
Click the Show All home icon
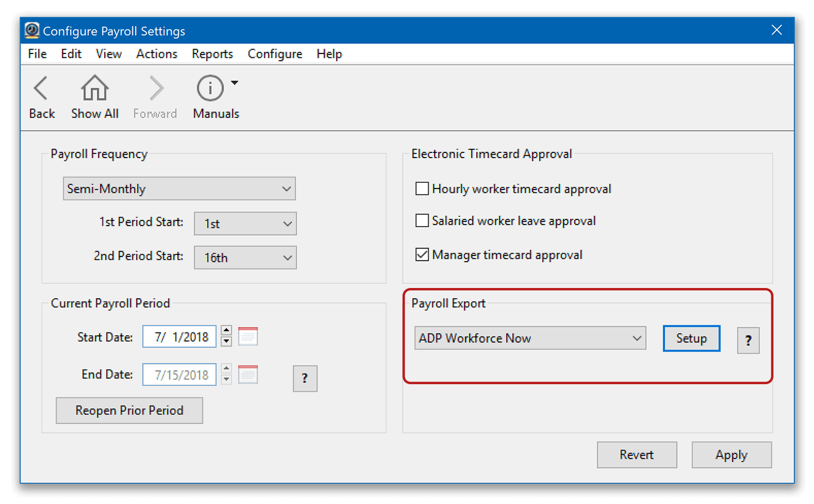(95, 89)
